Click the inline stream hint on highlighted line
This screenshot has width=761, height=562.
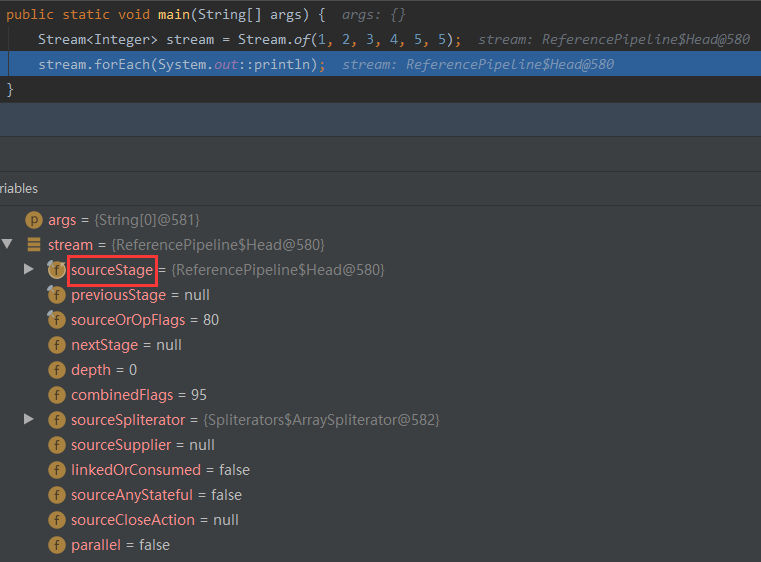478,65
